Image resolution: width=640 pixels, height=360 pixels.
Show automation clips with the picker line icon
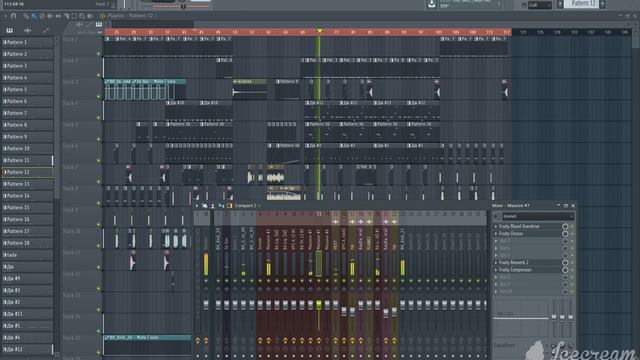(46, 30)
